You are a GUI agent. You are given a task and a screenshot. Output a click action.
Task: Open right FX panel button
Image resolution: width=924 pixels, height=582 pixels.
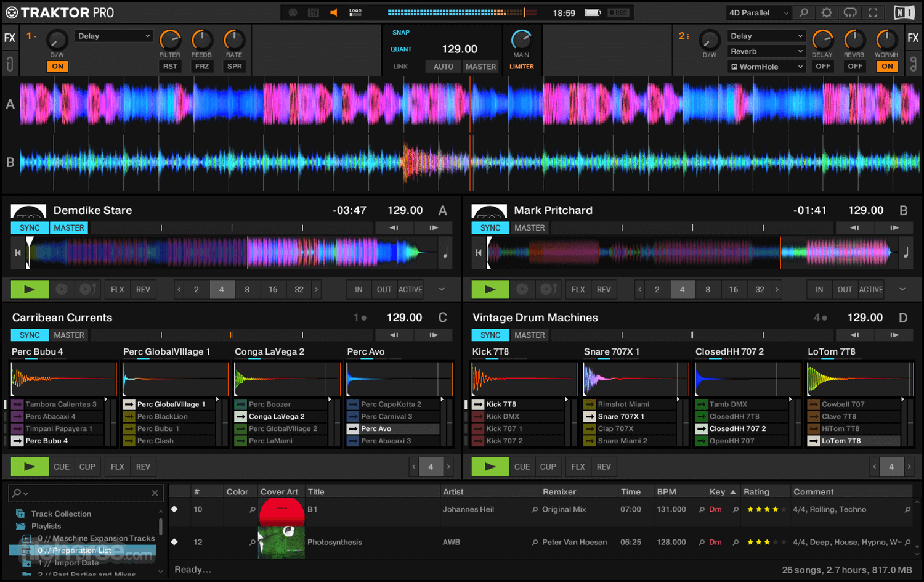pyautogui.click(x=913, y=38)
